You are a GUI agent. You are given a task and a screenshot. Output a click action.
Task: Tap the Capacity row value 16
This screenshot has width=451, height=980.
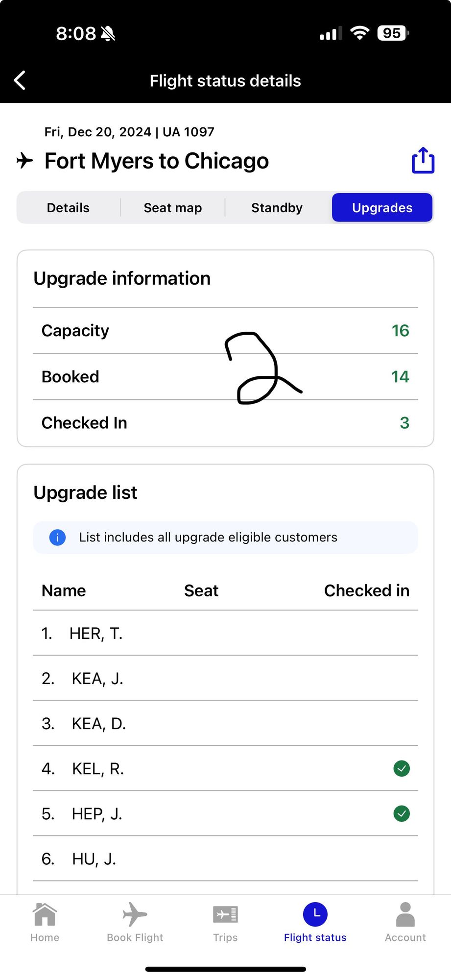[400, 331]
